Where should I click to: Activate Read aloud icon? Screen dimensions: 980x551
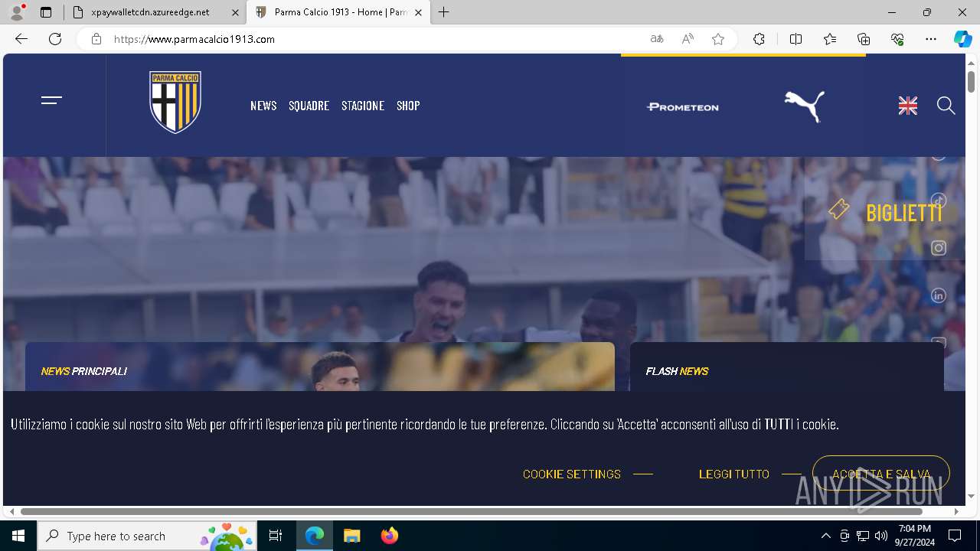click(x=688, y=39)
